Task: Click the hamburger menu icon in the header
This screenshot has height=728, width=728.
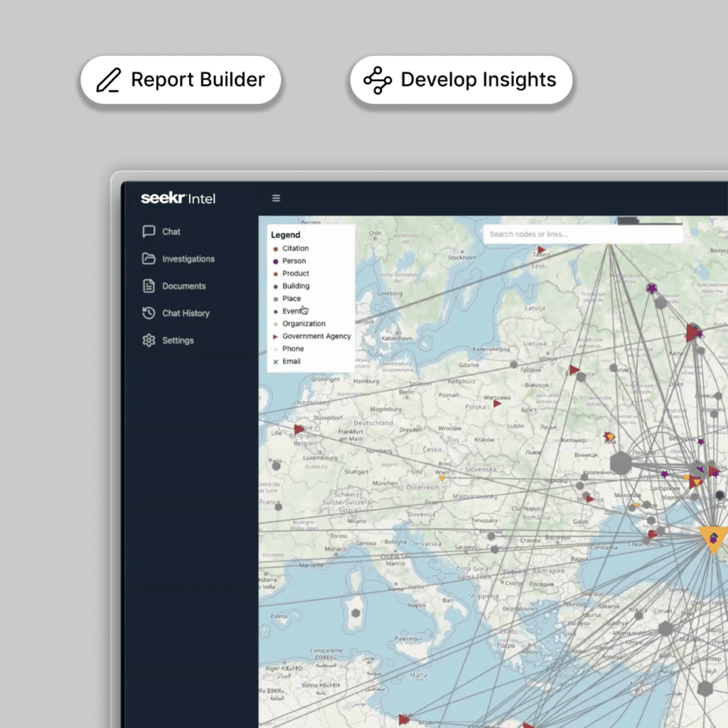Action: (x=276, y=198)
